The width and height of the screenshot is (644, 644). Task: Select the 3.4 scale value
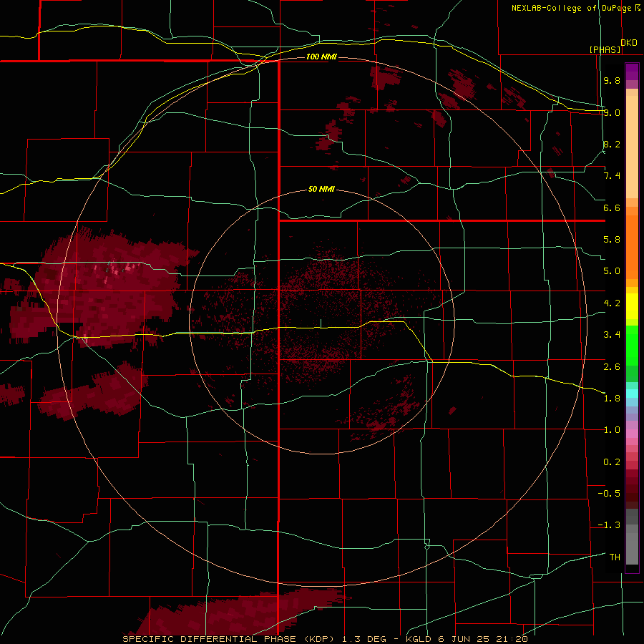[612, 335]
